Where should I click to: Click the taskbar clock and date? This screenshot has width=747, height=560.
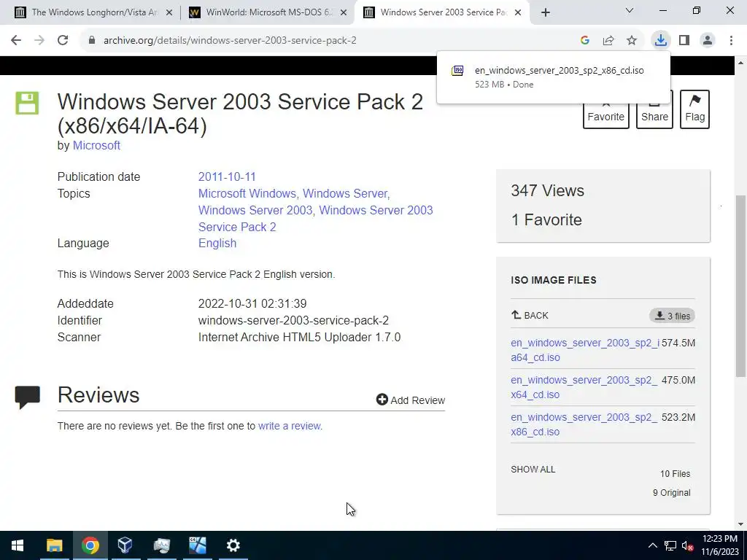pyautogui.click(x=719, y=545)
